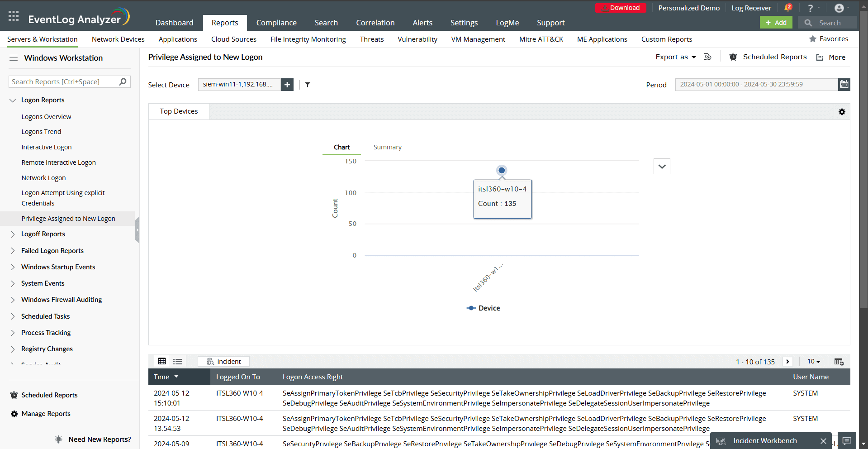Open the Personalized Demo link
This screenshot has height=449, width=868.
coord(689,8)
